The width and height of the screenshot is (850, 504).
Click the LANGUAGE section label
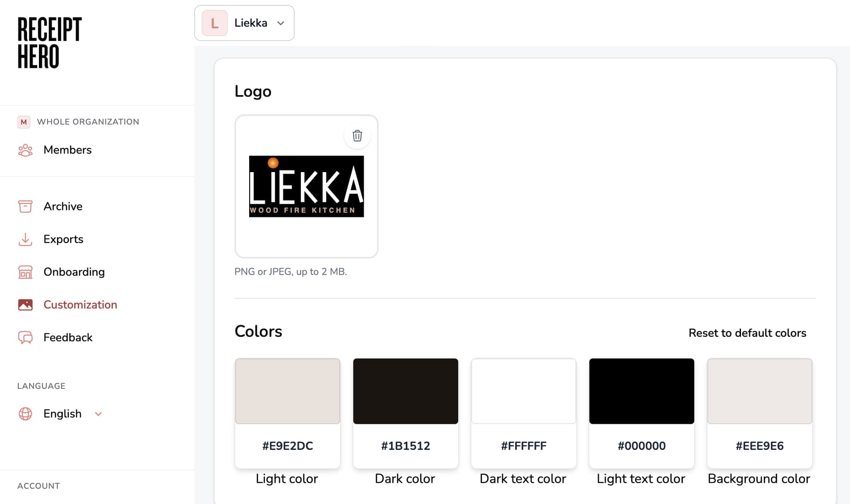(41, 386)
